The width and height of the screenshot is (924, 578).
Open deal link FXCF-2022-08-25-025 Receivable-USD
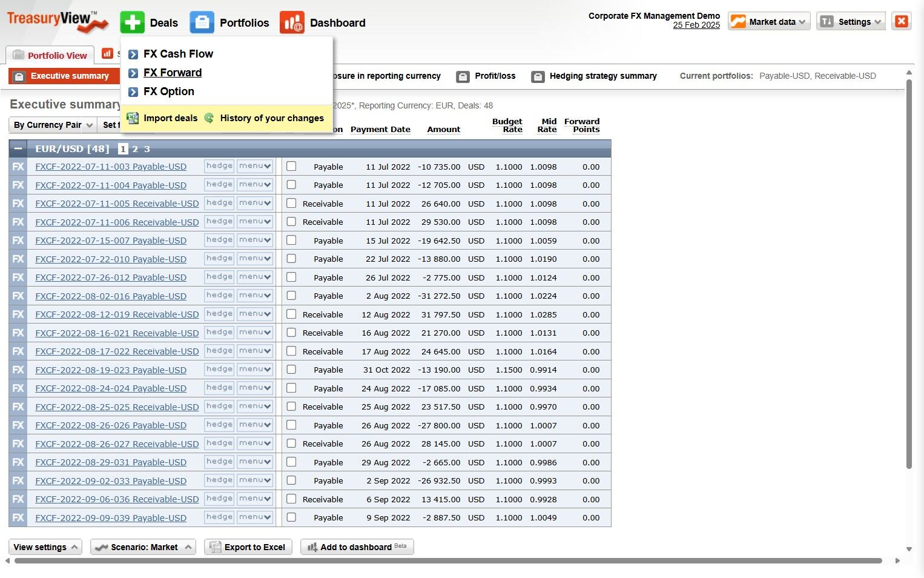(117, 407)
